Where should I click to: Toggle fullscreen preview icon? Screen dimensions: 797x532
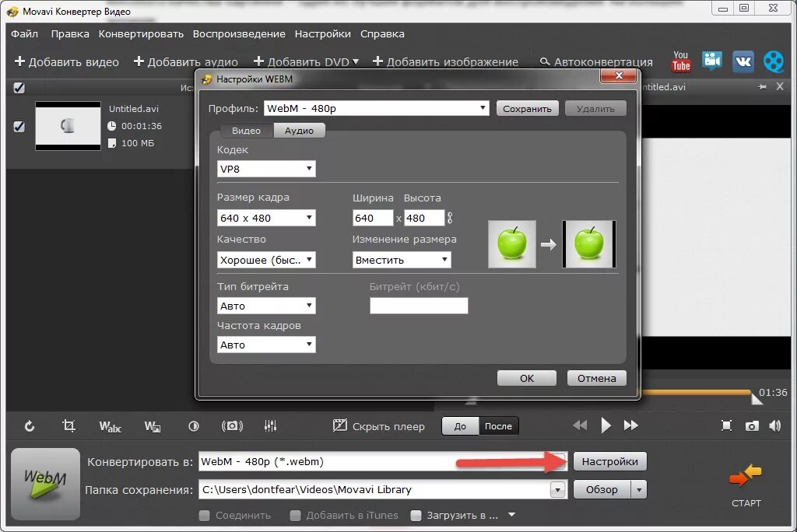click(727, 425)
